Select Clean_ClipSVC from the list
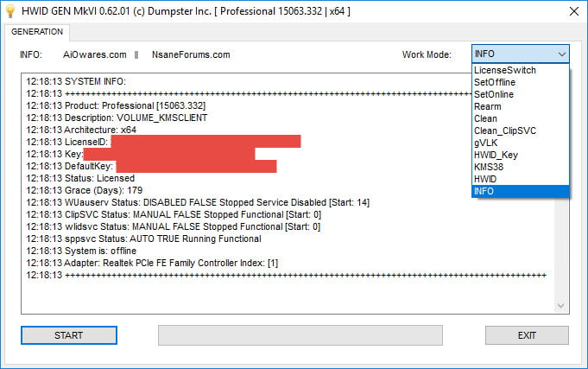The height and width of the screenshot is (369, 588). [520, 130]
